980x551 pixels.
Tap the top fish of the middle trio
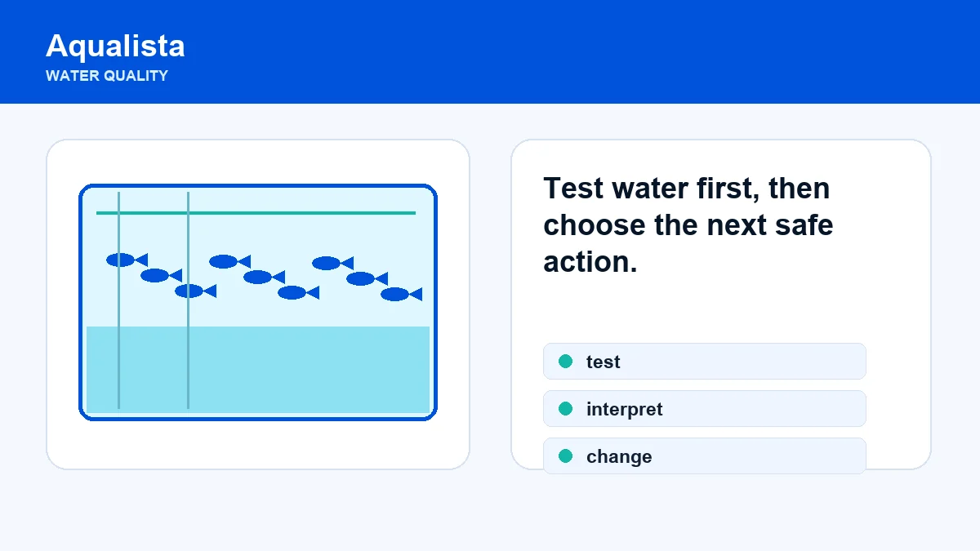[229, 261]
